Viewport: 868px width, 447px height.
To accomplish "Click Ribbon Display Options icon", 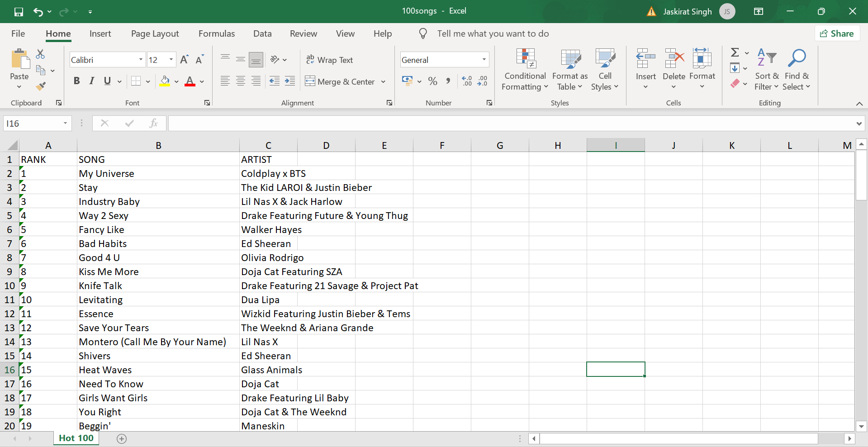I will tap(759, 11).
